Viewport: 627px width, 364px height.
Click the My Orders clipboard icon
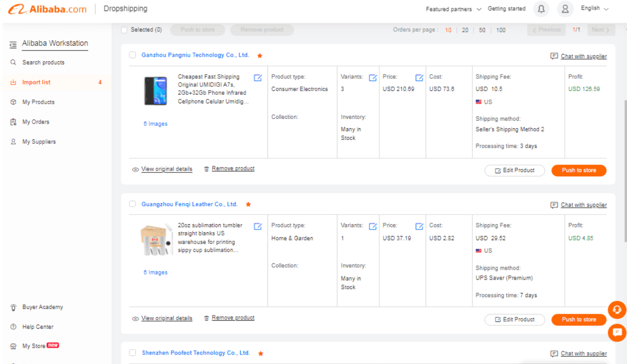click(13, 122)
